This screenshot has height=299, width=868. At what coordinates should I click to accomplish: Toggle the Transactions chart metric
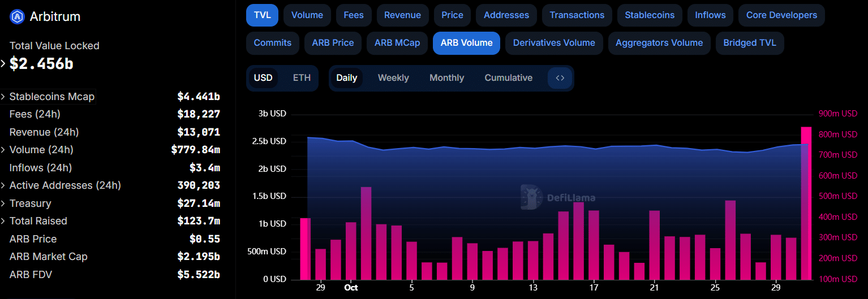click(x=577, y=15)
